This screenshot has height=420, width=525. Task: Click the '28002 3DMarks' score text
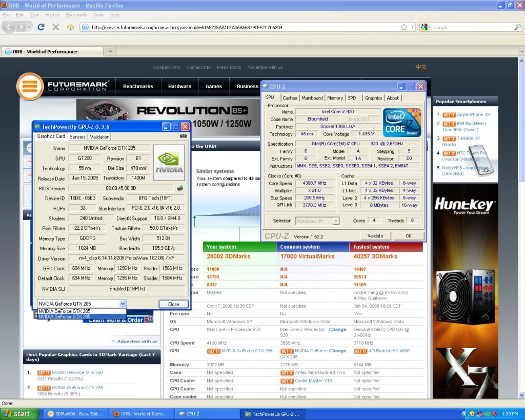228,256
